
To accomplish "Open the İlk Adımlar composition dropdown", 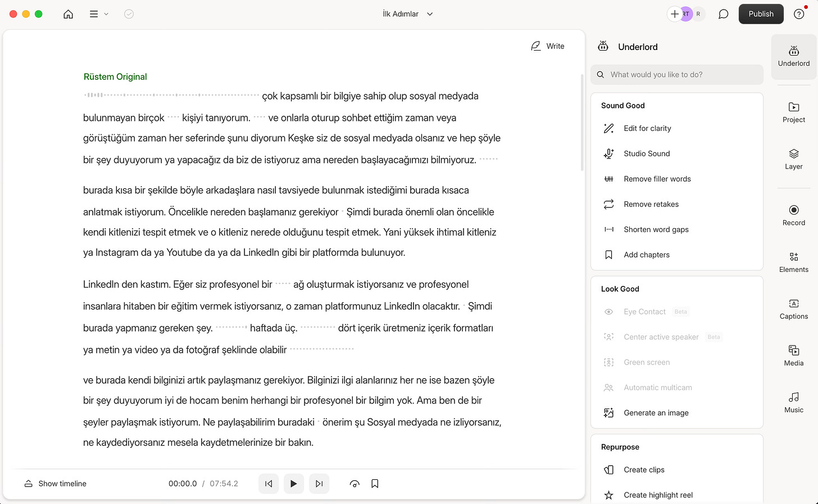I will 408,14.
